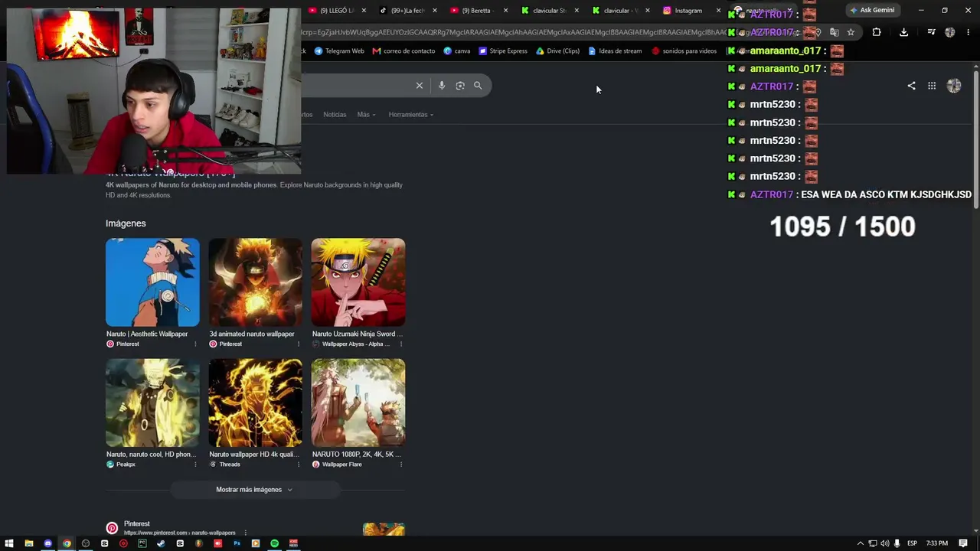Open Naruto wallpaper HD 4k thumbnail

pos(255,403)
